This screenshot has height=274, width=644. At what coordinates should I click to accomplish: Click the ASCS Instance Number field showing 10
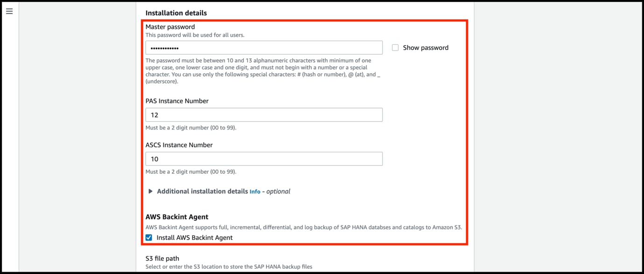pos(264,159)
